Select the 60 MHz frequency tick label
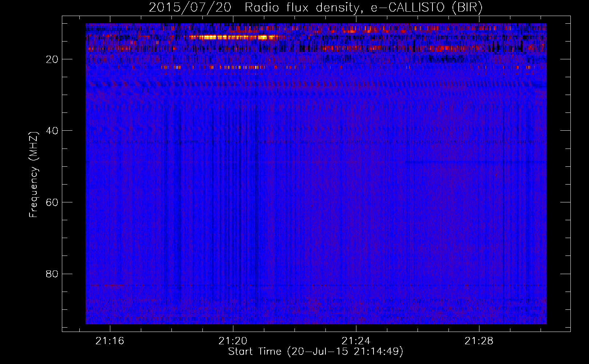The image size is (589, 364). (52, 202)
